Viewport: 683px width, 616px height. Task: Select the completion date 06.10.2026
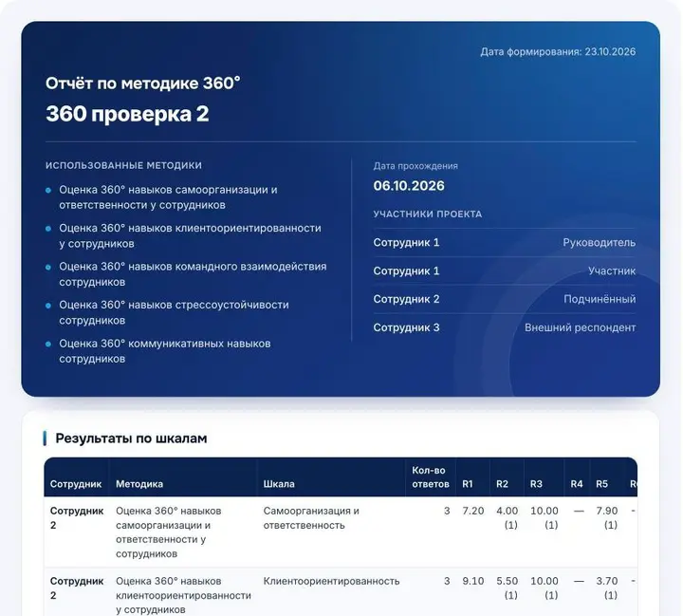tap(409, 185)
